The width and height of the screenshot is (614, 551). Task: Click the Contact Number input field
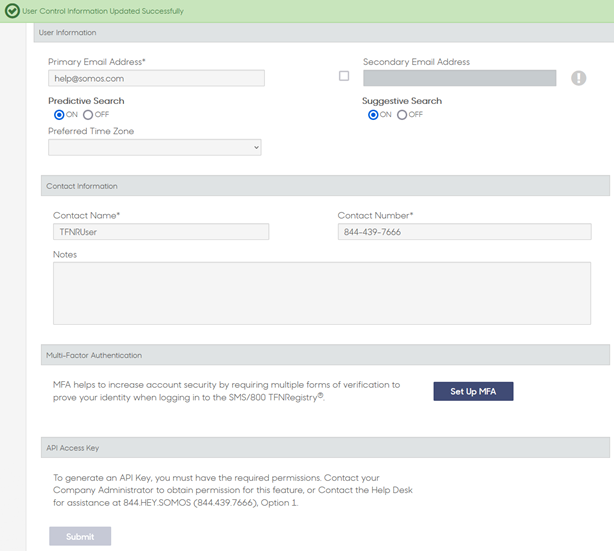[464, 232]
